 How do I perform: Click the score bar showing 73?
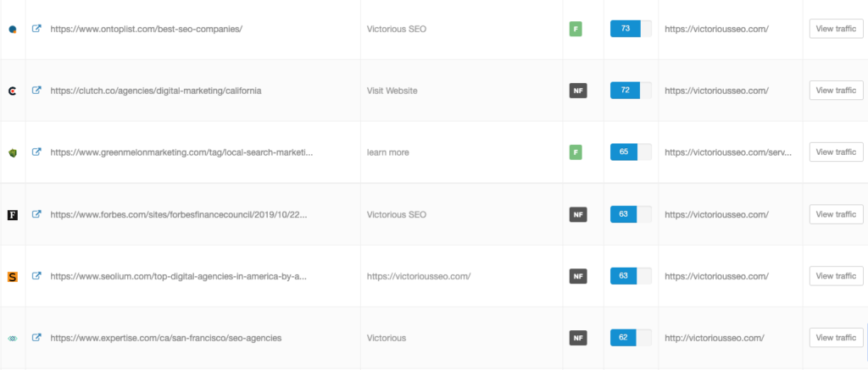[631, 29]
